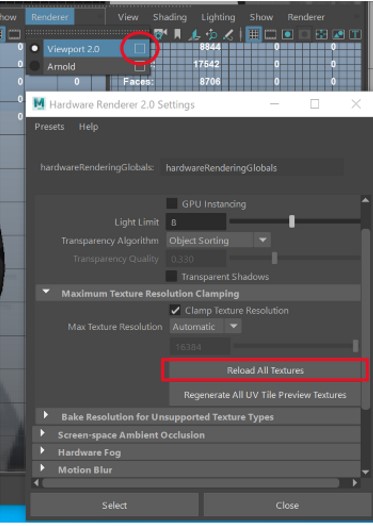Expand the Motion Blur section

[x=43, y=468]
